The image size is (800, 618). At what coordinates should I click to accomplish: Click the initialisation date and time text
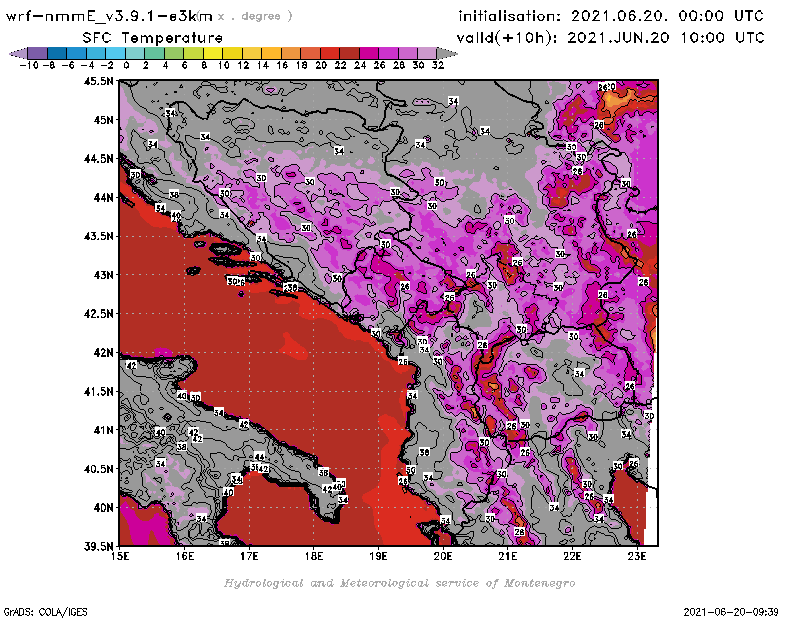point(610,16)
